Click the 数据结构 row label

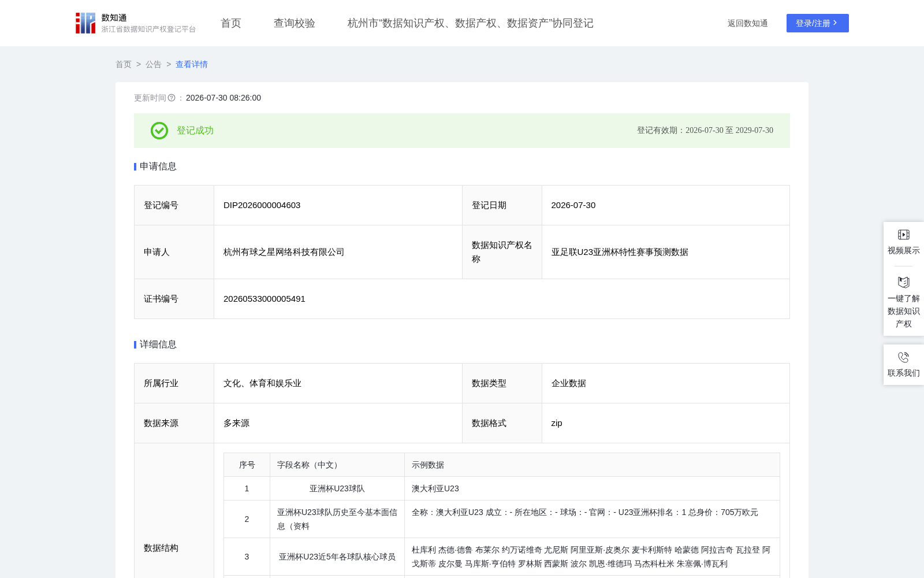(161, 548)
